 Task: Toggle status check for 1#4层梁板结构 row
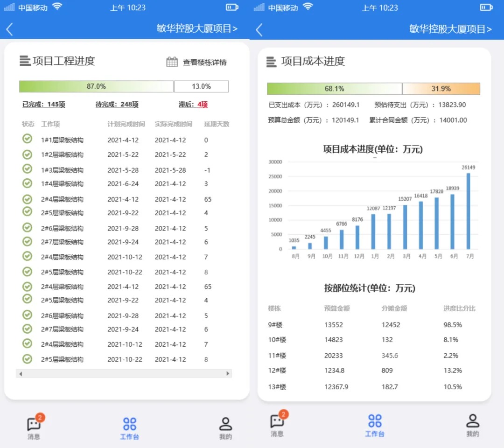28,183
